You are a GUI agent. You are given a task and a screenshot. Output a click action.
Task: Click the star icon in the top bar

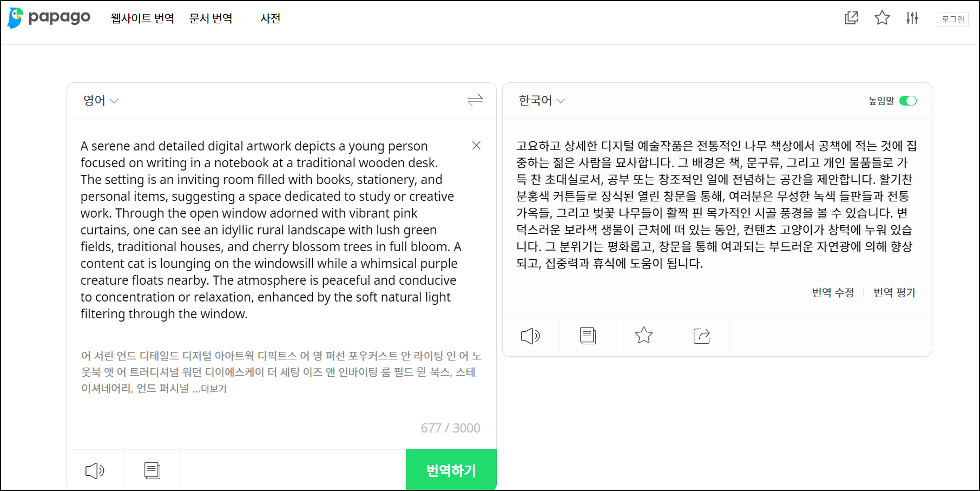click(882, 18)
